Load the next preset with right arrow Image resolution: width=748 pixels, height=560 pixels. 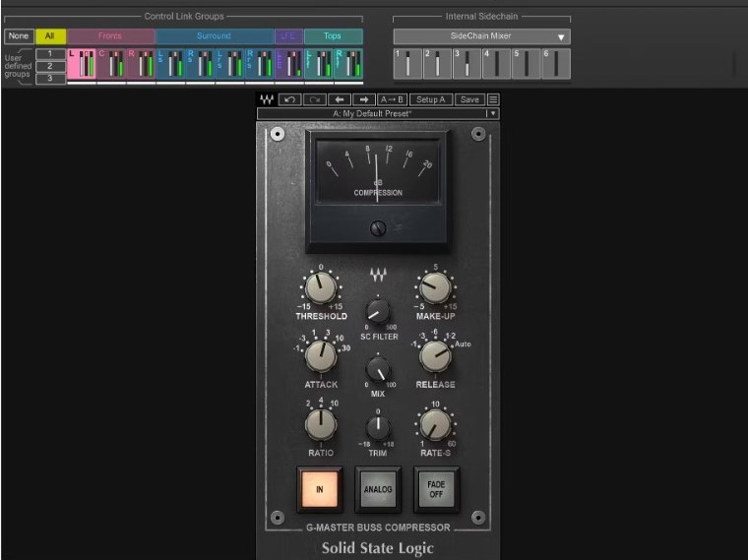point(364,99)
